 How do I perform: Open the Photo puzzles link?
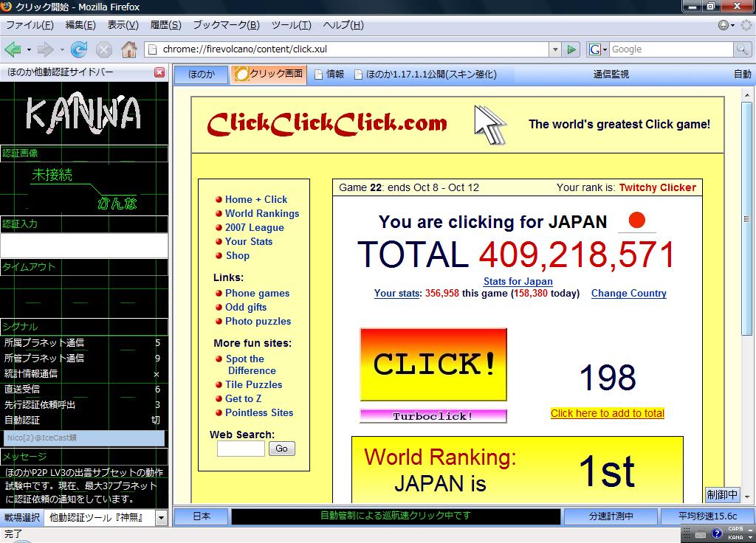pyautogui.click(x=258, y=321)
